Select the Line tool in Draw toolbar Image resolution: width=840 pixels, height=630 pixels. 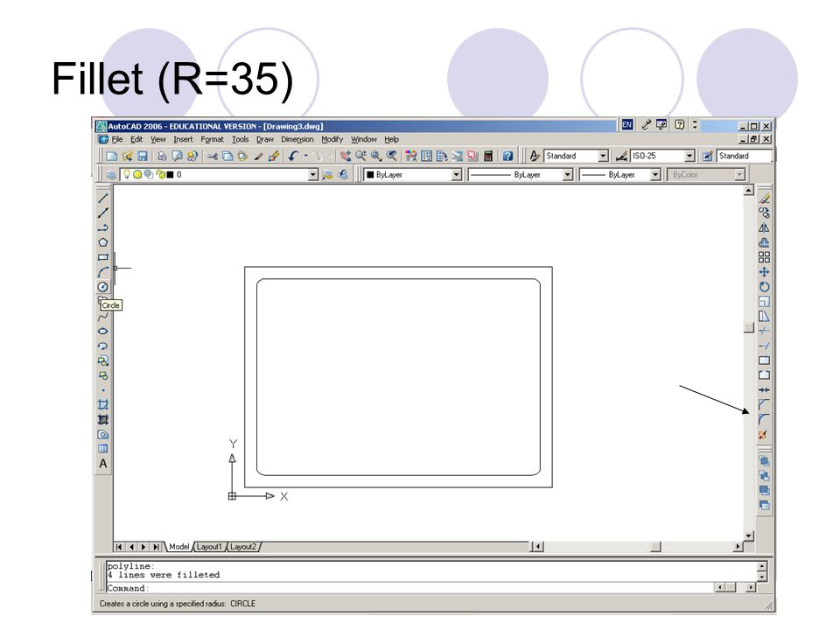[103, 199]
